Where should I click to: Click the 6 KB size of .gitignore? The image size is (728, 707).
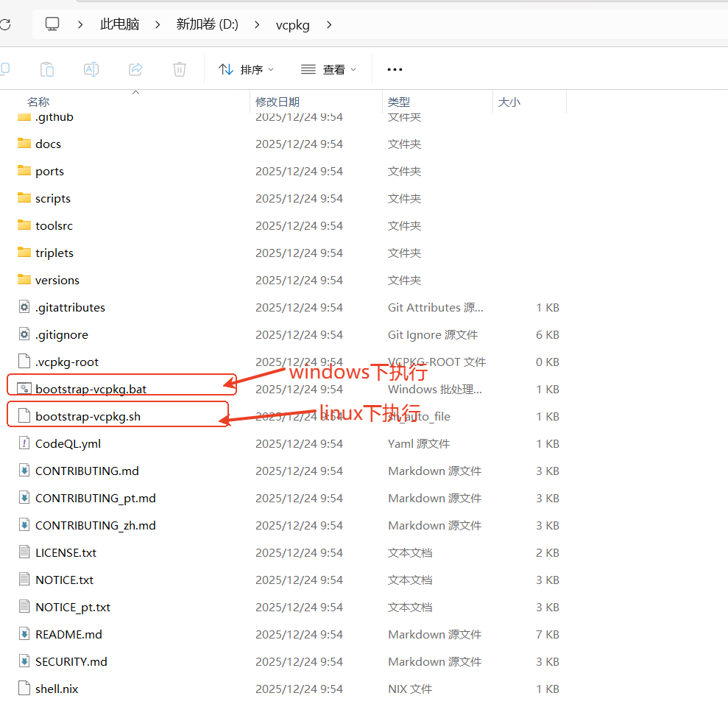[x=548, y=335]
